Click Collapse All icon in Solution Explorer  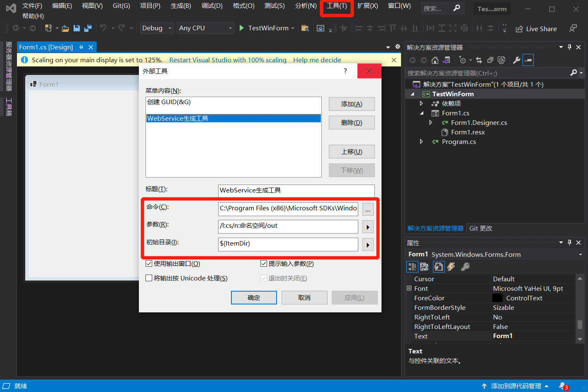tap(490, 60)
